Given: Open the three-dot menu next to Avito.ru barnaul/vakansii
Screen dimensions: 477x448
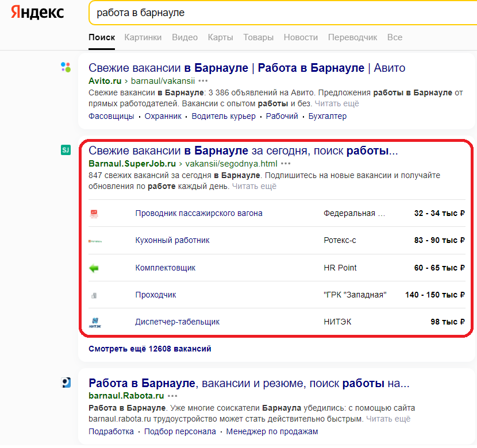Looking at the screenshot, I should 203,81.
